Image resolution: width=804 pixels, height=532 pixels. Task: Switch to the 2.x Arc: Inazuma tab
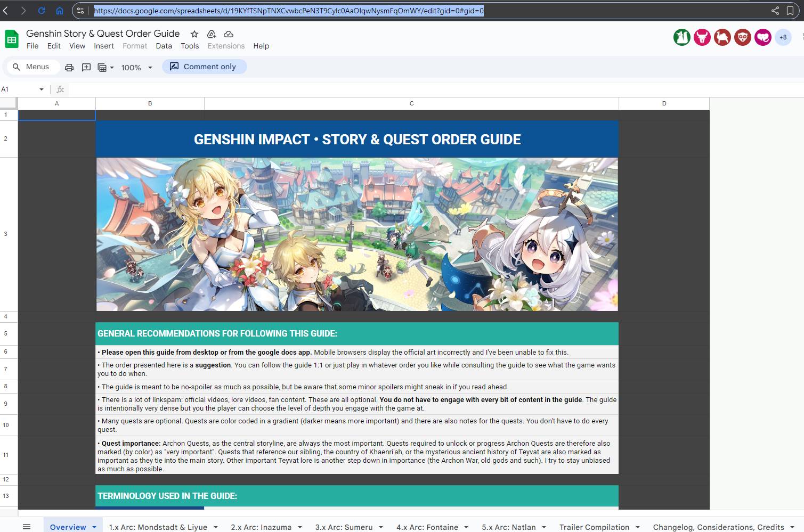coord(261,527)
